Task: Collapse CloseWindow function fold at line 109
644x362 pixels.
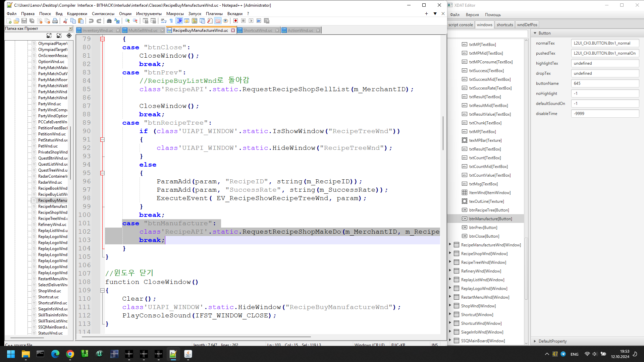Action: (x=103, y=290)
